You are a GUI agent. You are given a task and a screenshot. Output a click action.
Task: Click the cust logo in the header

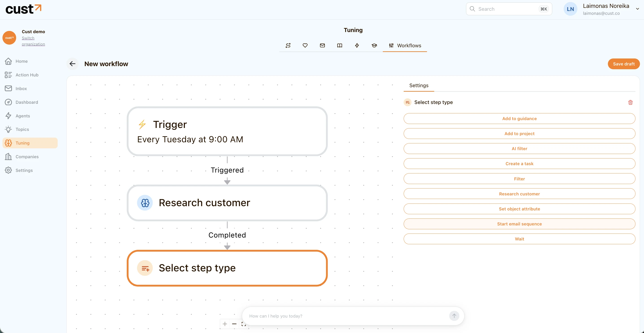[x=24, y=9]
